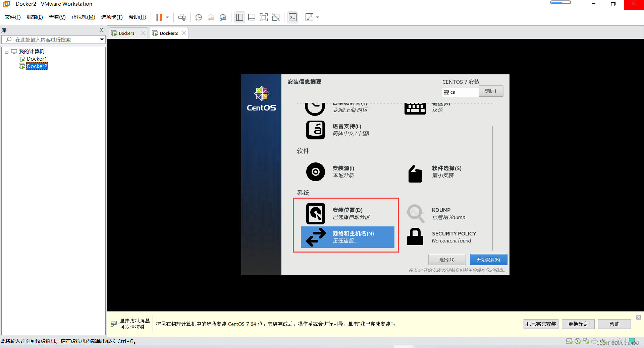644x348 pixels.
Task: Select Docker1 in the library tree
Action: click(37, 59)
